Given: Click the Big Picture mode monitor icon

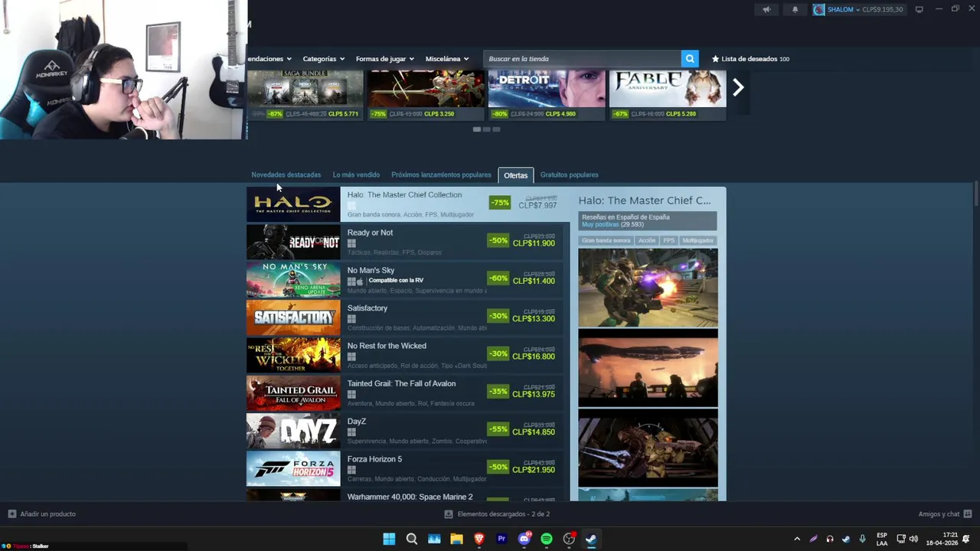Looking at the screenshot, I should click(919, 9).
